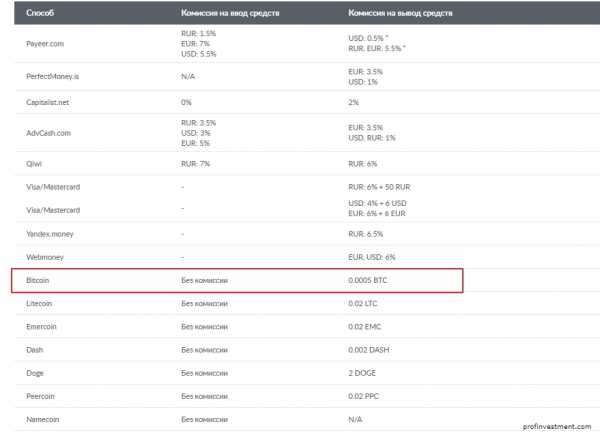Click Payeer withdrawal fee "USD: 0.5% *"
Screen dimensions: 600x433
(368, 38)
